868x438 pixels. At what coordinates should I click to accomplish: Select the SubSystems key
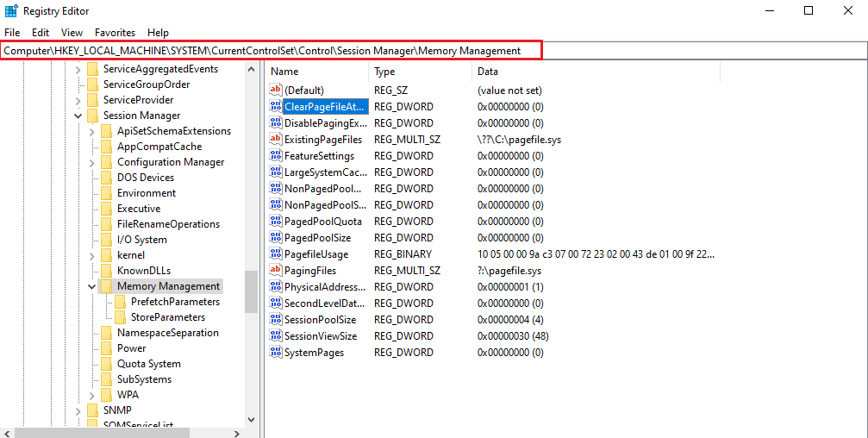tap(144, 379)
